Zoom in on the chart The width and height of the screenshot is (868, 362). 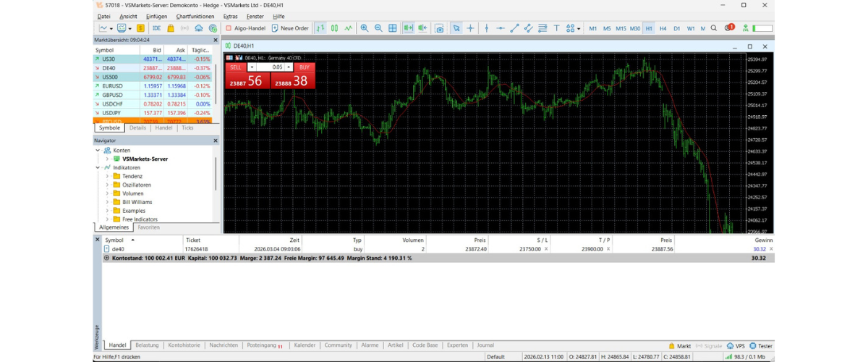click(x=365, y=28)
